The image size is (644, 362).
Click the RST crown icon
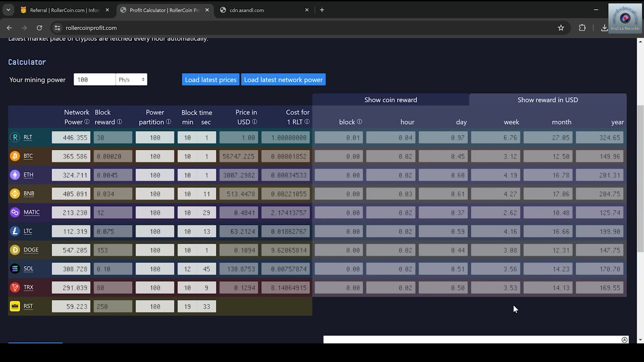click(15, 306)
